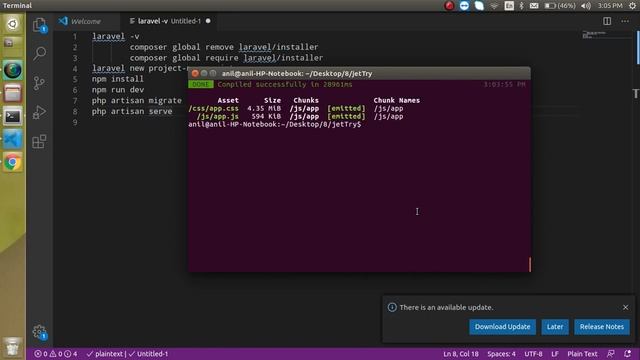Click the green DONE badge in terminal
Viewport: 640px width, 360px height.
(200, 84)
